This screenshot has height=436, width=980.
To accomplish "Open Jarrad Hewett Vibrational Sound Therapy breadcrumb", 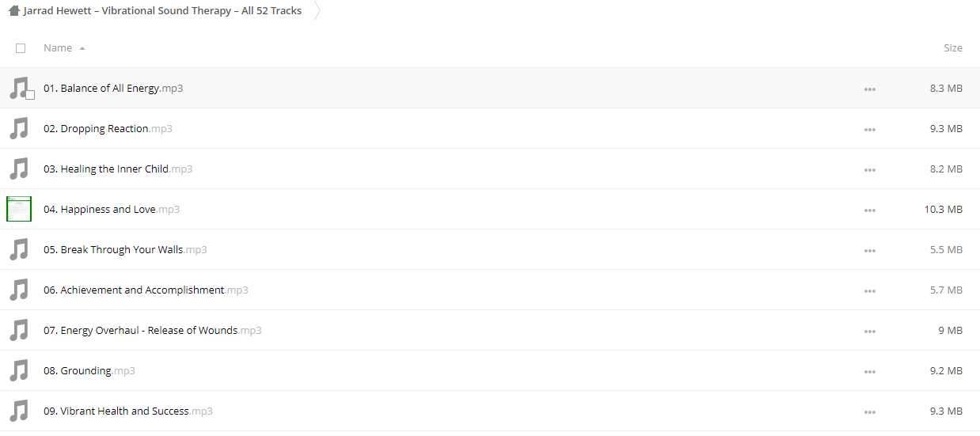I will [162, 11].
